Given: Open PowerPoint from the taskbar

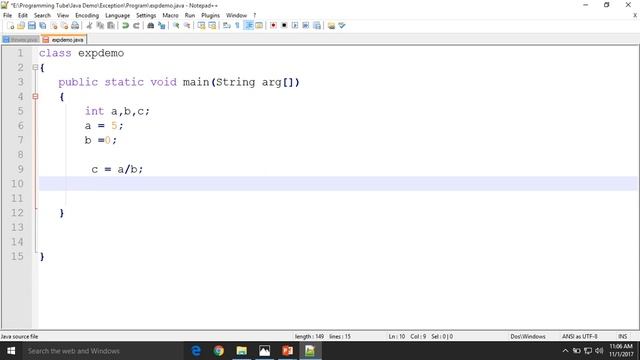Looking at the screenshot, I should pyautogui.click(x=287, y=351).
